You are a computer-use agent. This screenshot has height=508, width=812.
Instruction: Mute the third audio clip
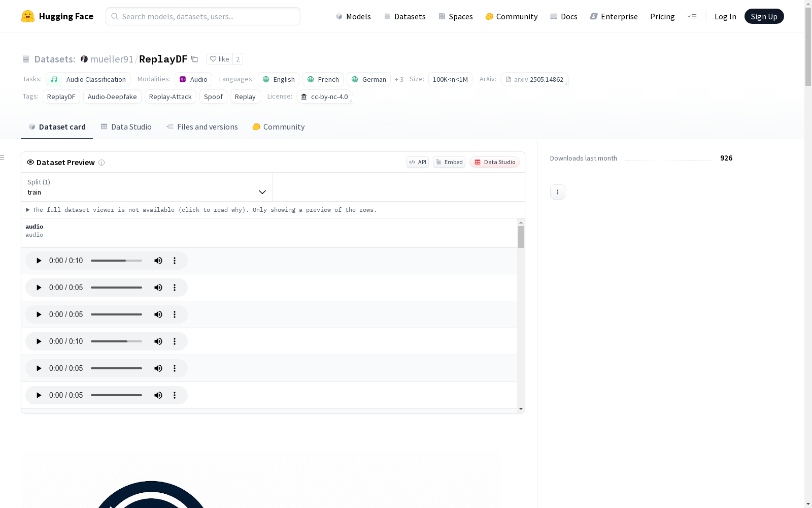pos(158,314)
